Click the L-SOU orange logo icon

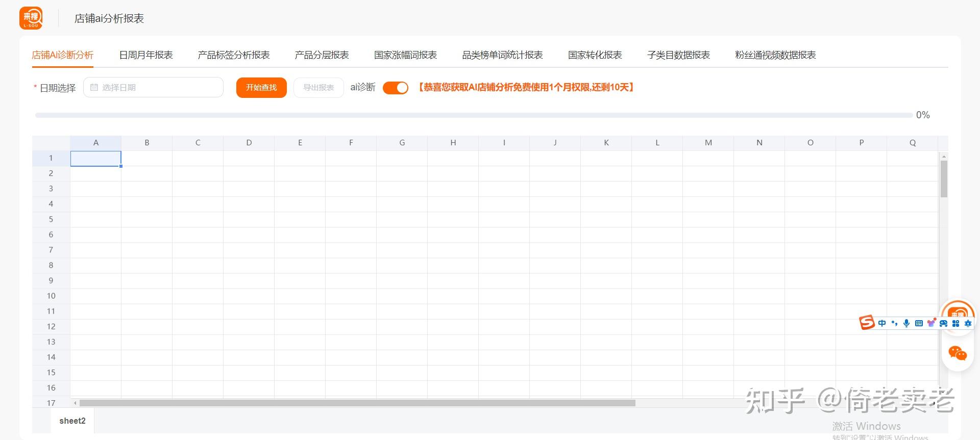31,18
